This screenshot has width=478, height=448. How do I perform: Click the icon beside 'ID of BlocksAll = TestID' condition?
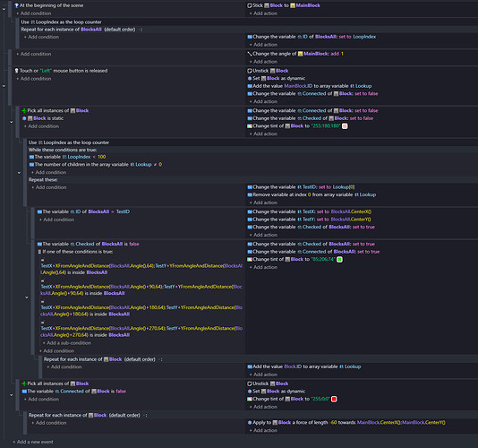(x=39, y=211)
